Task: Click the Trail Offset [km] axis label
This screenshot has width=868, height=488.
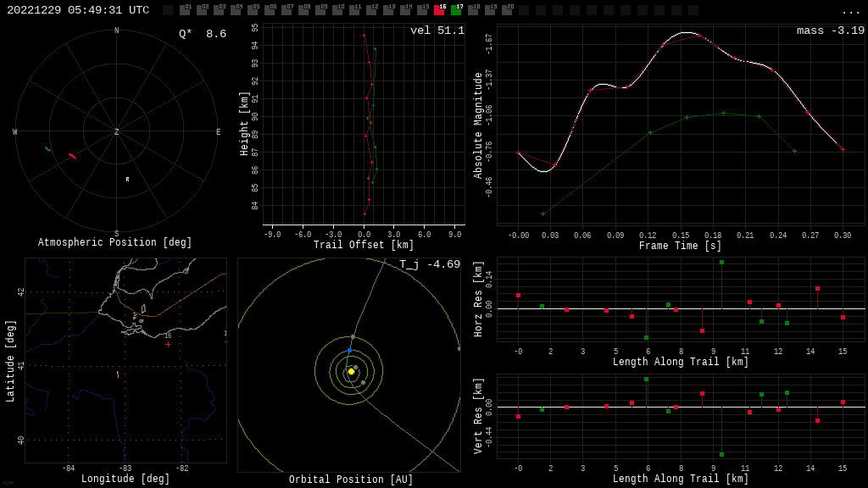Action: pyautogui.click(x=364, y=245)
